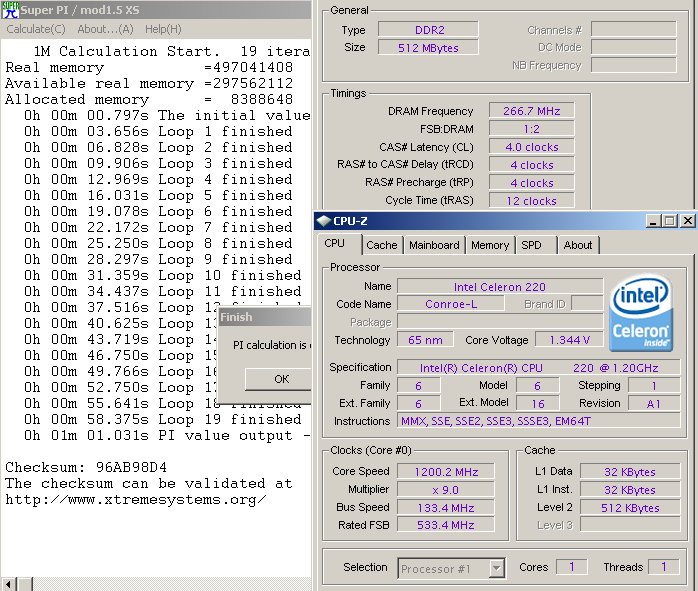The height and width of the screenshot is (591, 698).
Task: Click the empty Channels # field
Action: (633, 29)
